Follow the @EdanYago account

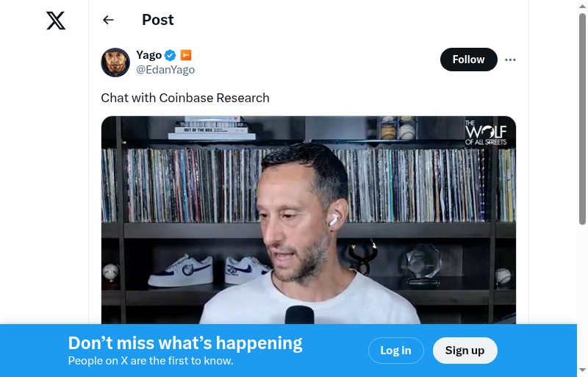coord(469,60)
